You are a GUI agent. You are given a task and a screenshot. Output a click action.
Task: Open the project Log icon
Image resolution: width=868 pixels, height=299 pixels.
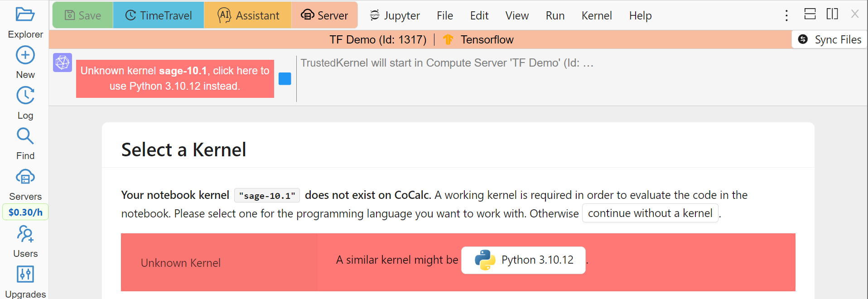click(x=25, y=96)
